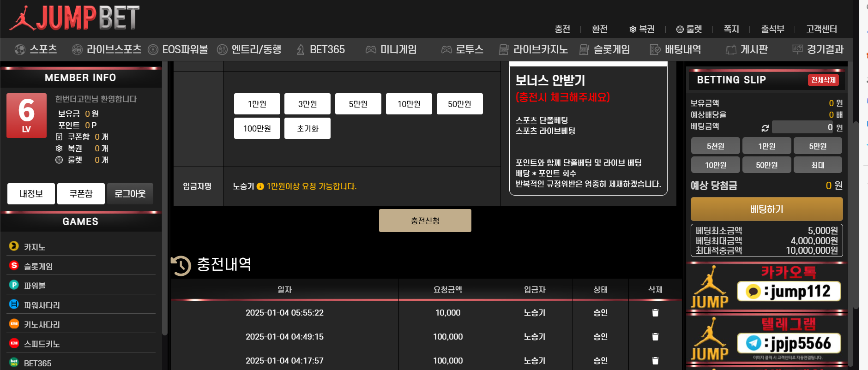Viewport: 868px width, 370px height.
Task: Open 라이브카지노 in the main navigation
Action: click(533, 49)
